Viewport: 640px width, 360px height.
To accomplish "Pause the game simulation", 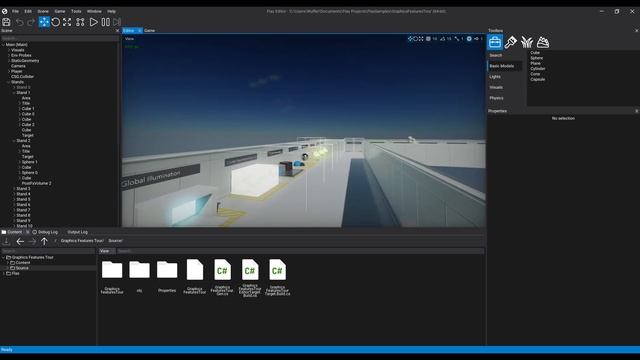I will coord(105,22).
